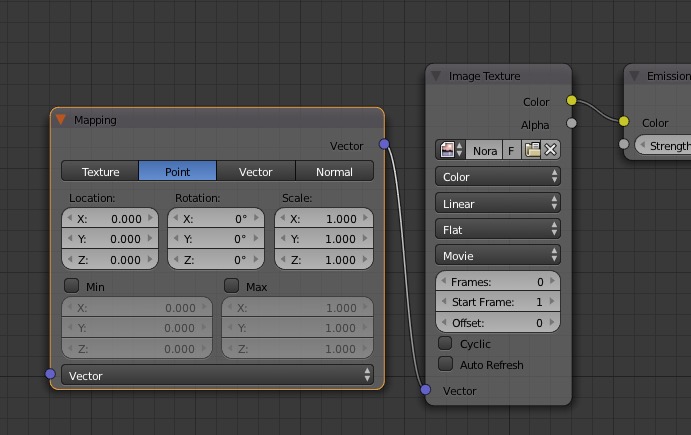The width and height of the screenshot is (691, 435).
Task: Click the Mapping Vector output socket
Action: (x=384, y=144)
